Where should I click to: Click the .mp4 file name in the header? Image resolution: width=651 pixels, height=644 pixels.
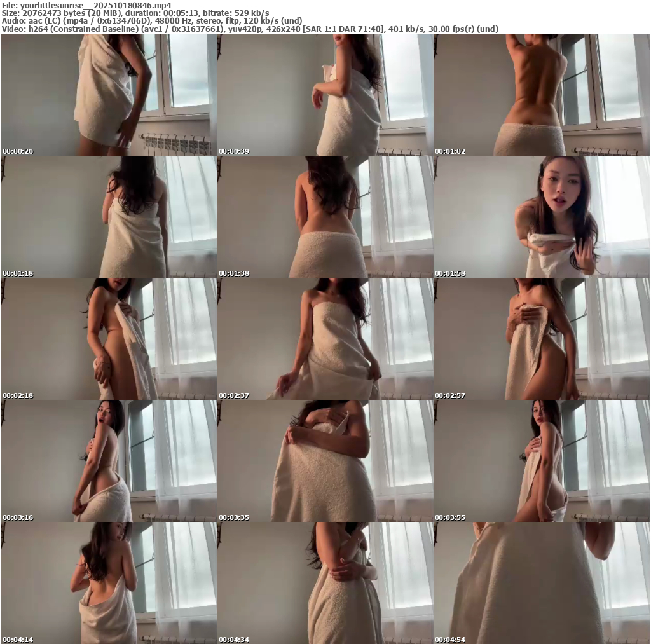coord(95,4)
